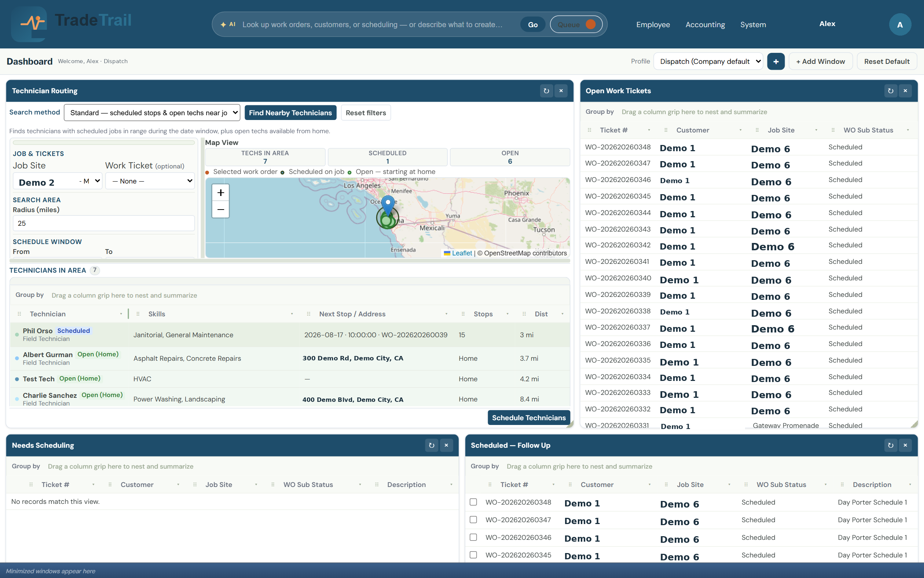Click the + Add Window button
The image size is (924, 578).
coord(821,61)
